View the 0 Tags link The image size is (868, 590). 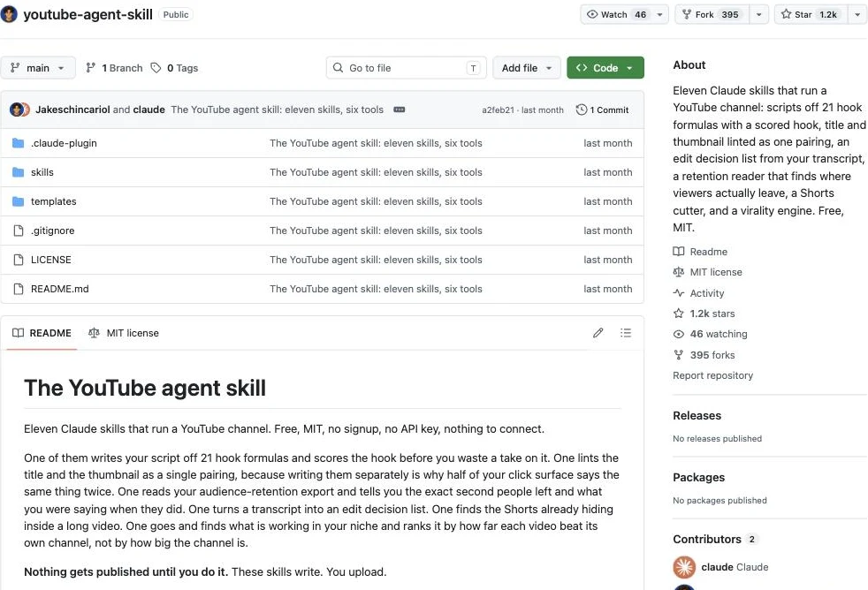(x=174, y=68)
